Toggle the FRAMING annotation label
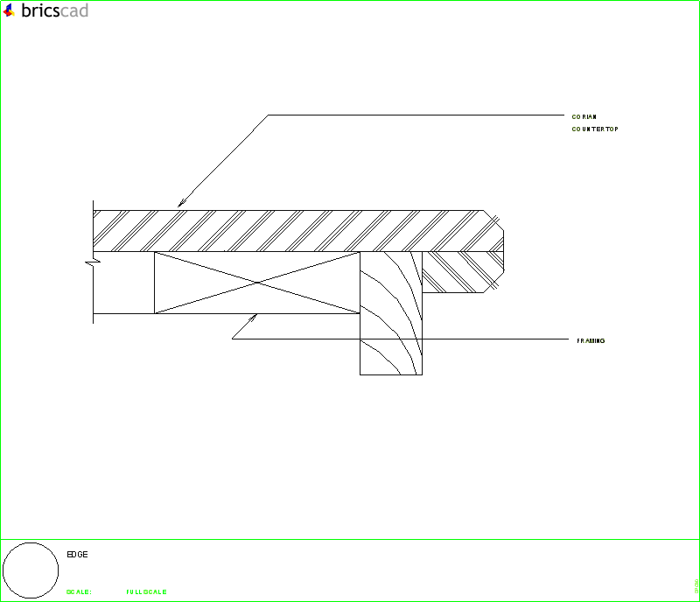 (x=591, y=339)
